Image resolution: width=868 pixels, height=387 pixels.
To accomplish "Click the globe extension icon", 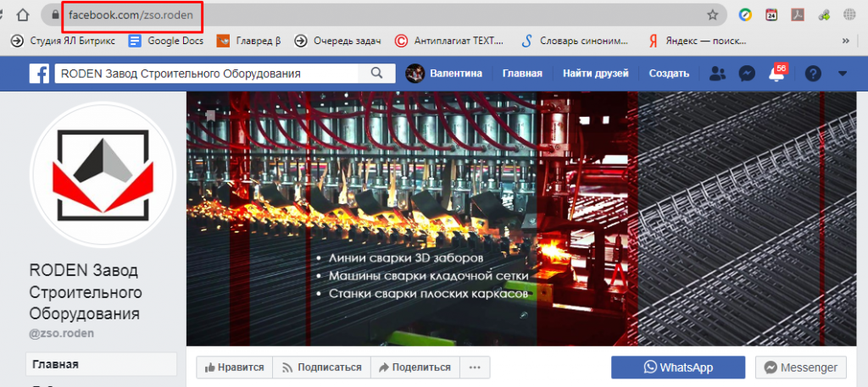I will [849, 15].
